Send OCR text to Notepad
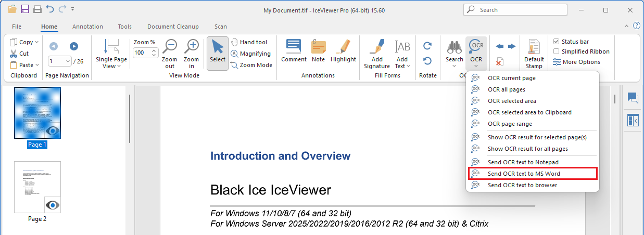Screen dimensions: 644x235 pos(532,162)
